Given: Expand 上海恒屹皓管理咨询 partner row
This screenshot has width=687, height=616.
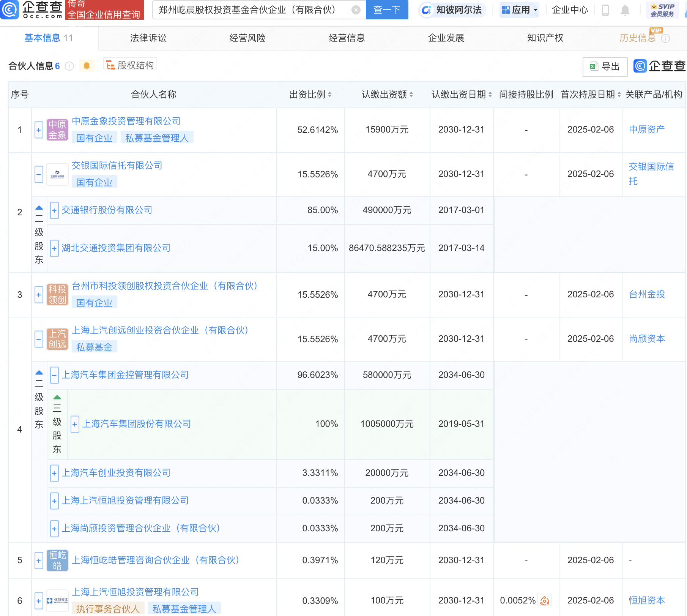Looking at the screenshot, I should (39, 561).
